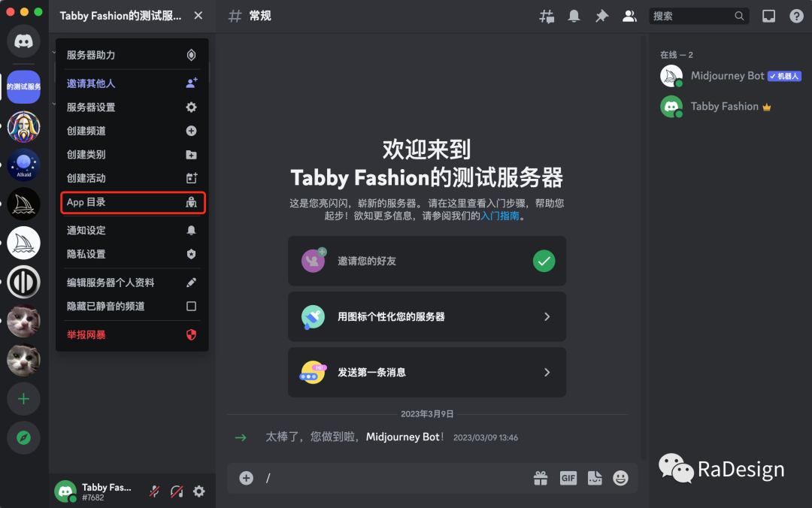This screenshot has height=508, width=812.
Task: Open the sticker picker
Action: 595,478
